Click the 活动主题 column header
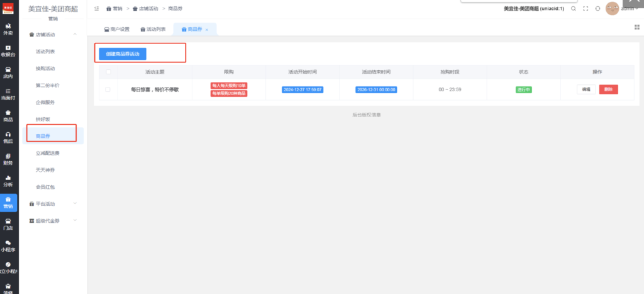 [155, 72]
